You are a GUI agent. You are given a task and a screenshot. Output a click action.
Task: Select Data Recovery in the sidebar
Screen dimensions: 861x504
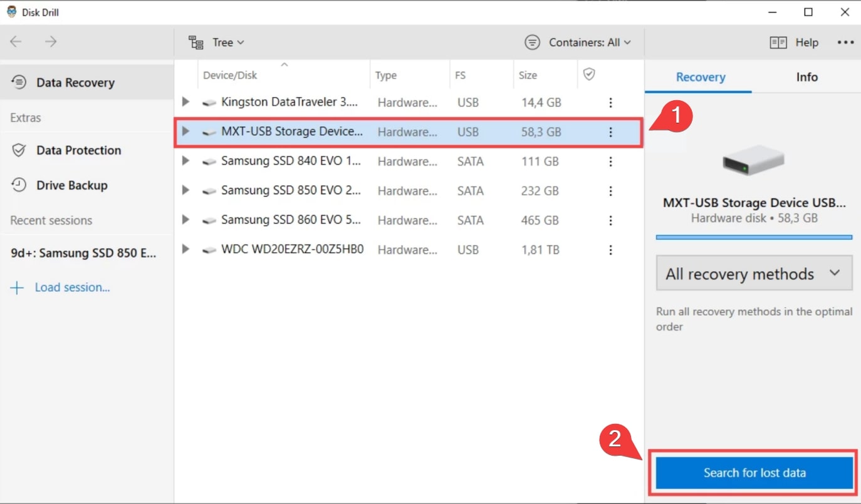(86, 83)
